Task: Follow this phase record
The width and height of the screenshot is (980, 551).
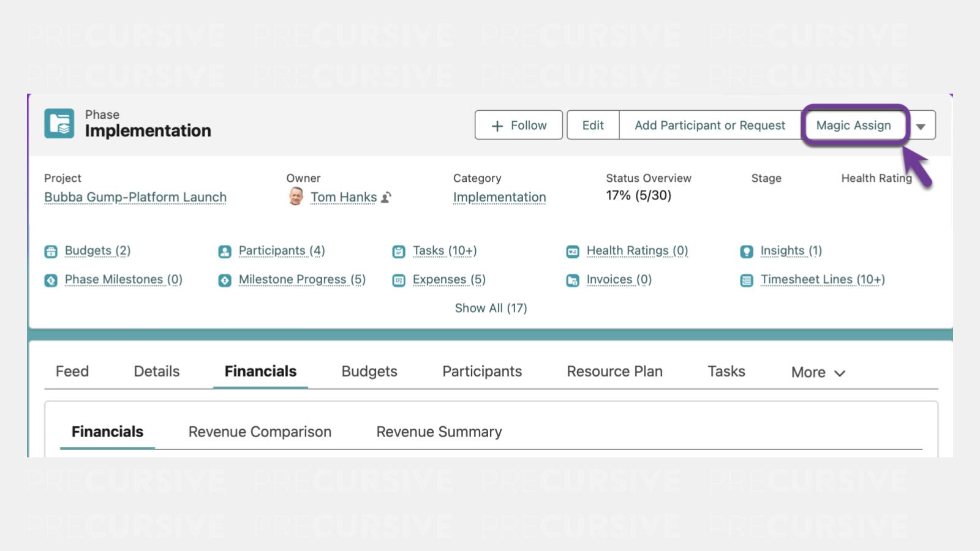Action: click(518, 126)
